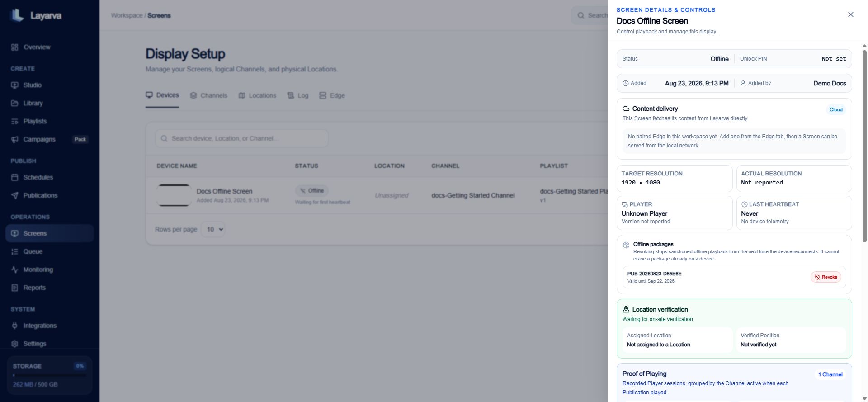Click the STATUS column header

(x=307, y=166)
